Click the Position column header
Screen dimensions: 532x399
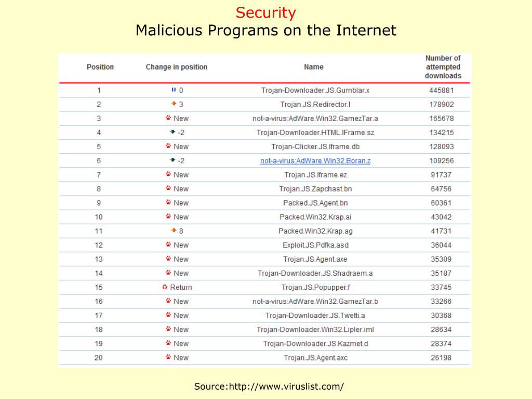pos(100,67)
